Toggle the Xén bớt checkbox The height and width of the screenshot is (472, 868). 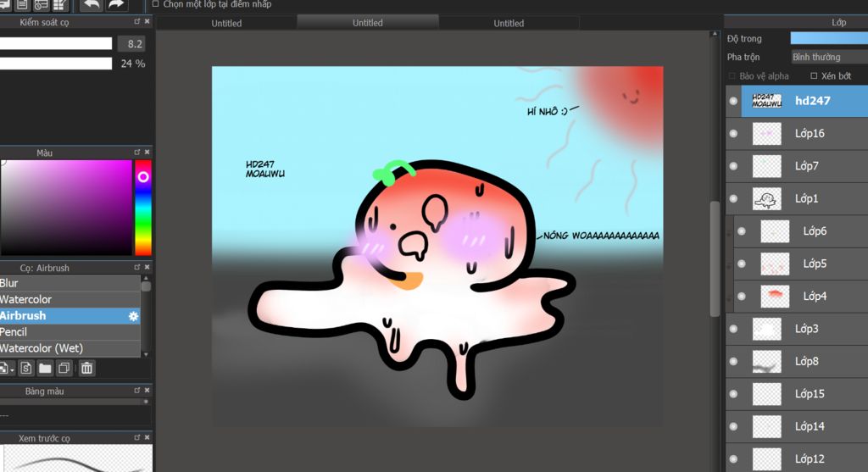814,75
